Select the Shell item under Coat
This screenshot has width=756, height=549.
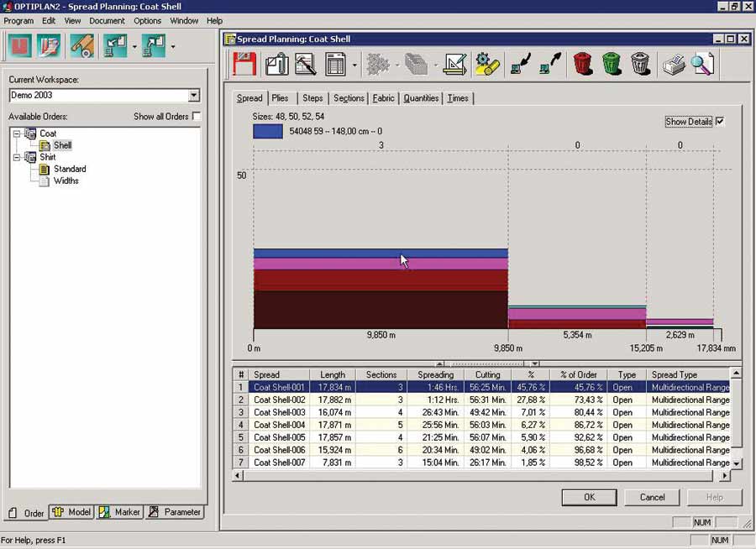(x=63, y=145)
